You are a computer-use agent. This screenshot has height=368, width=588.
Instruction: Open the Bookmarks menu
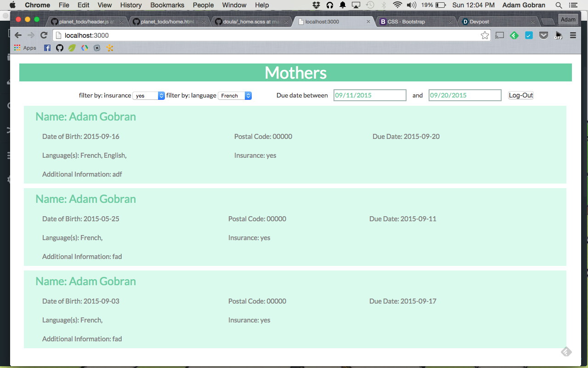pos(167,5)
